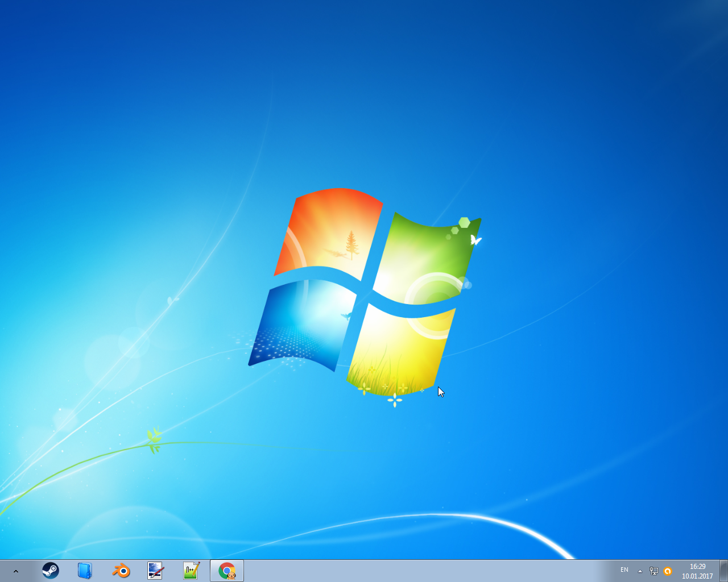The image size is (728, 582).
Task: Open the orange Avast tray icon
Action: (x=668, y=571)
